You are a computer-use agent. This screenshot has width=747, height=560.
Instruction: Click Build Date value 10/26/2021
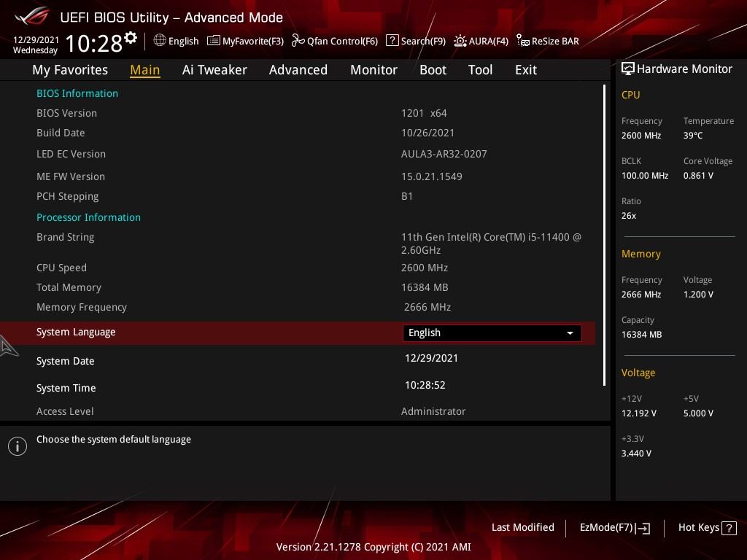[x=427, y=133]
